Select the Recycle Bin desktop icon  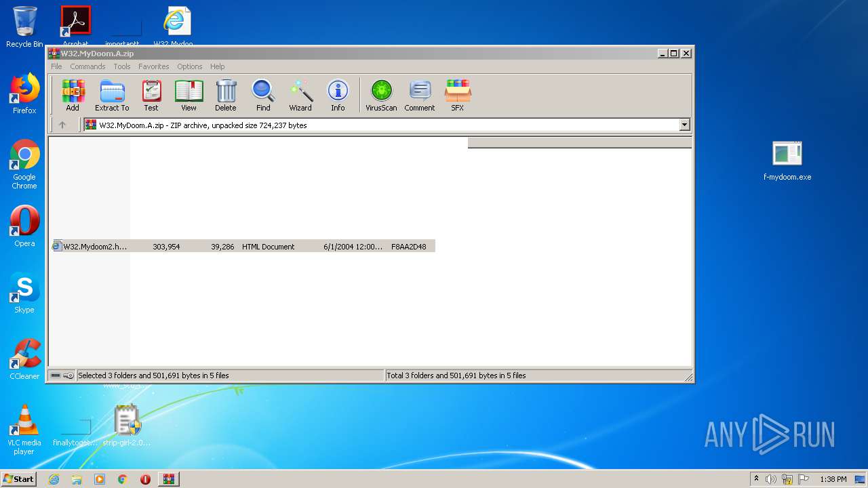(24, 27)
